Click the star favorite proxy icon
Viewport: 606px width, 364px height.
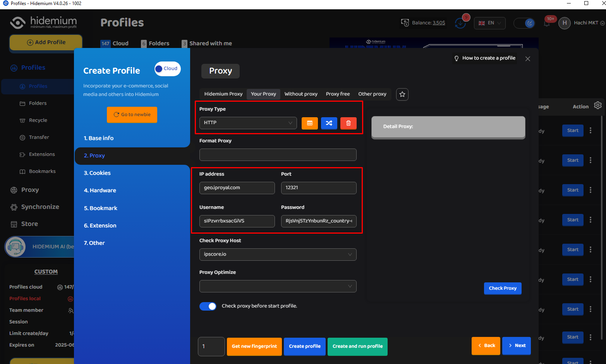402,94
